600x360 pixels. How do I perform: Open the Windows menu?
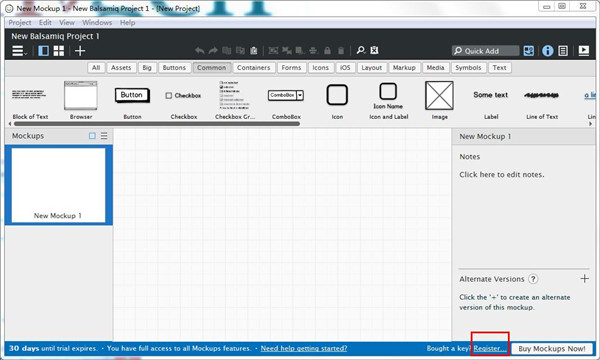(97, 23)
